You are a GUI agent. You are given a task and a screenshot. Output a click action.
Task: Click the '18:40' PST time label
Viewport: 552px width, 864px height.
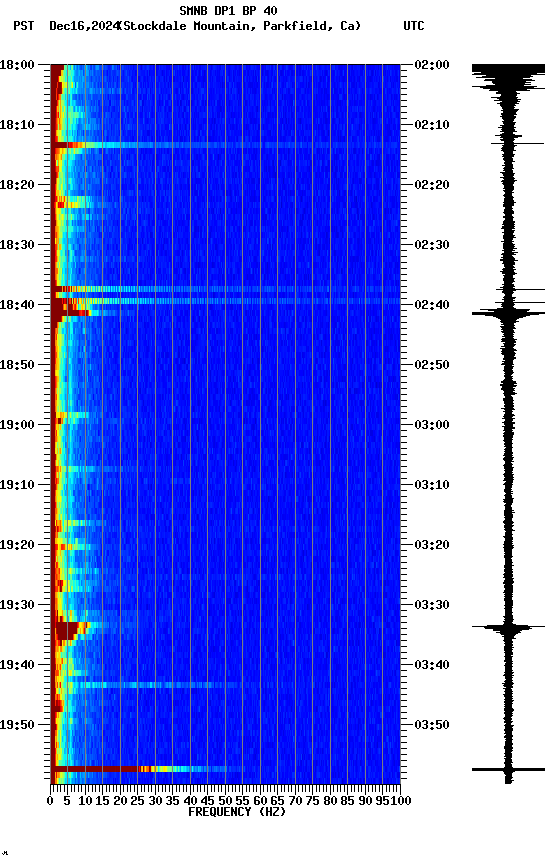tap(17, 305)
